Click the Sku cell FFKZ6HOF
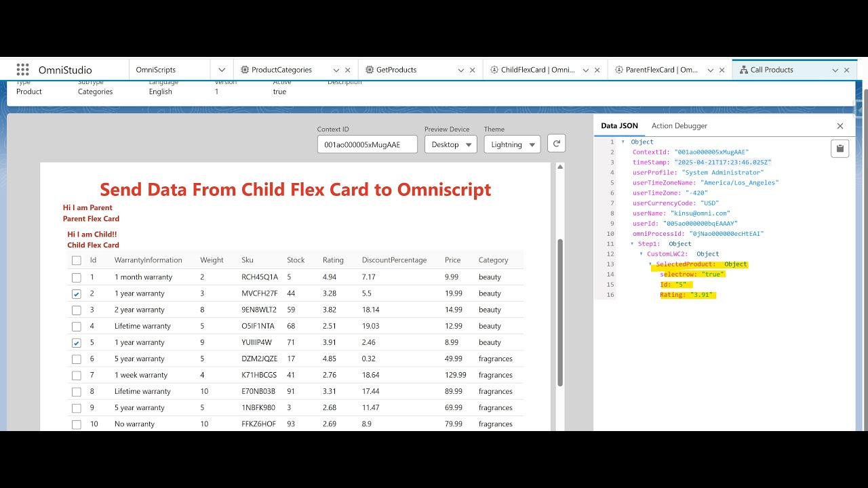Image resolution: width=868 pixels, height=488 pixels. (259, 424)
